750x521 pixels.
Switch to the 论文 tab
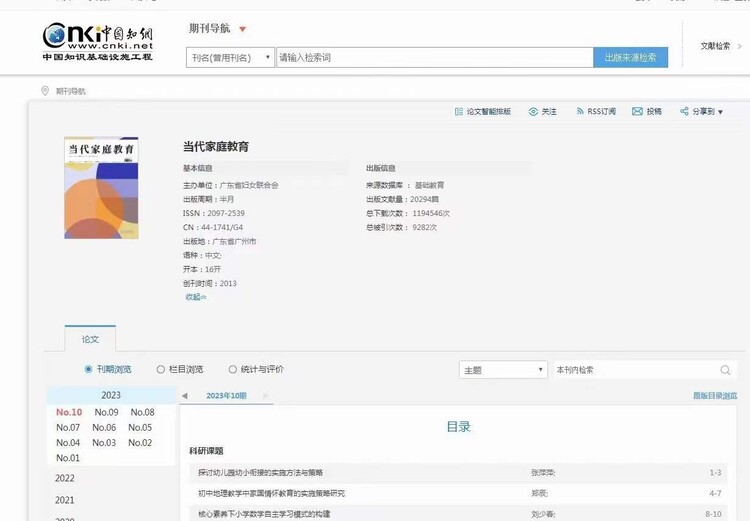pyautogui.click(x=90, y=339)
